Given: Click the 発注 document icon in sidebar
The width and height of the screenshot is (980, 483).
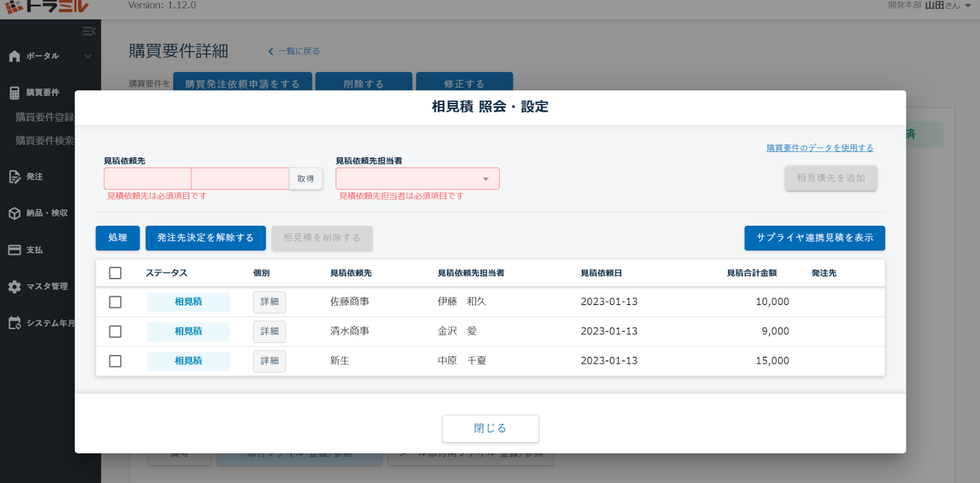Looking at the screenshot, I should [15, 176].
